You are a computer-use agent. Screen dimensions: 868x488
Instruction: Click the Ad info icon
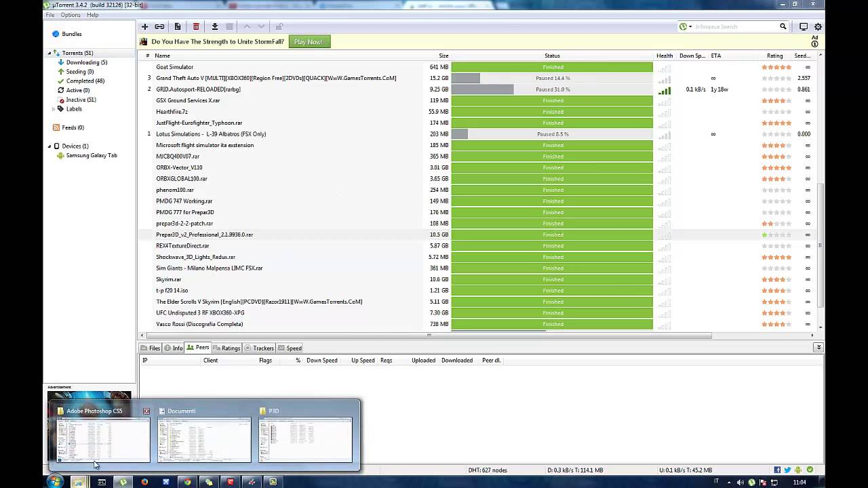(814, 44)
